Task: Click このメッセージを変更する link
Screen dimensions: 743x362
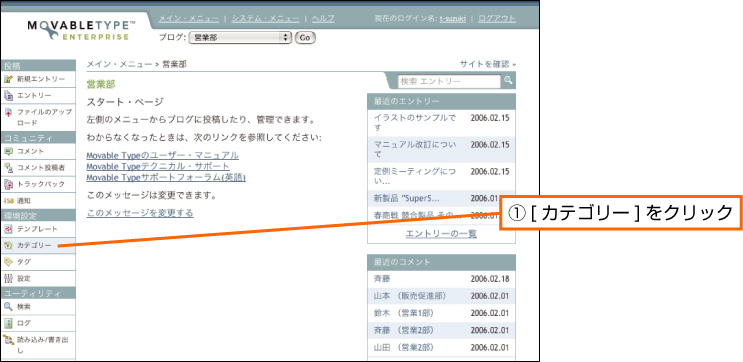Action: coord(140,213)
